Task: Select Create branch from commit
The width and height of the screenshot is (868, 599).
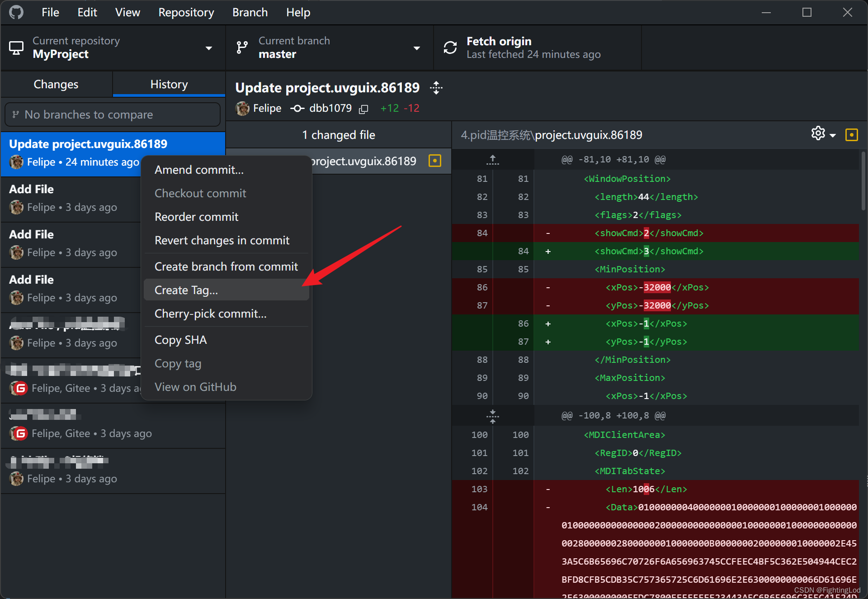Action: tap(226, 266)
